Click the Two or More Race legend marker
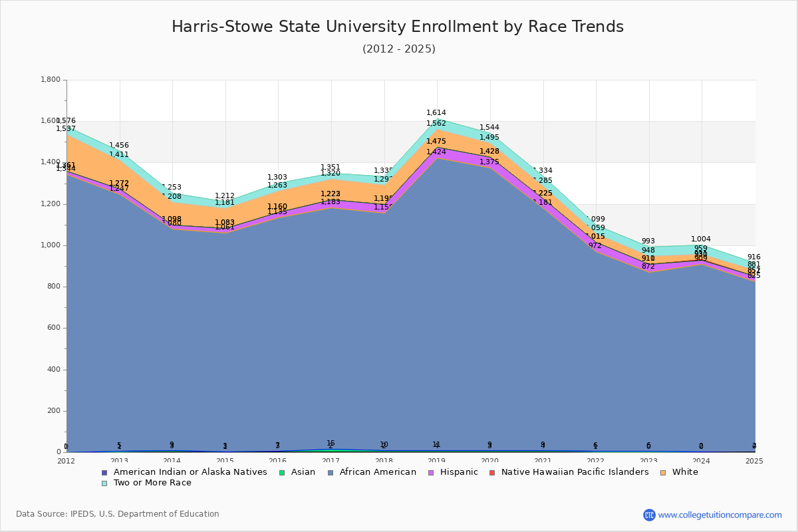The image size is (798, 532). (104, 483)
